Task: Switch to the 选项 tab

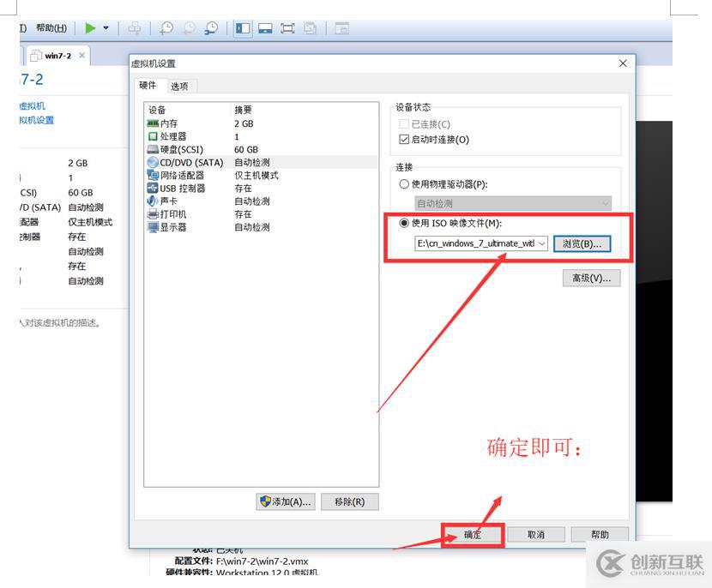Action: click(x=179, y=87)
